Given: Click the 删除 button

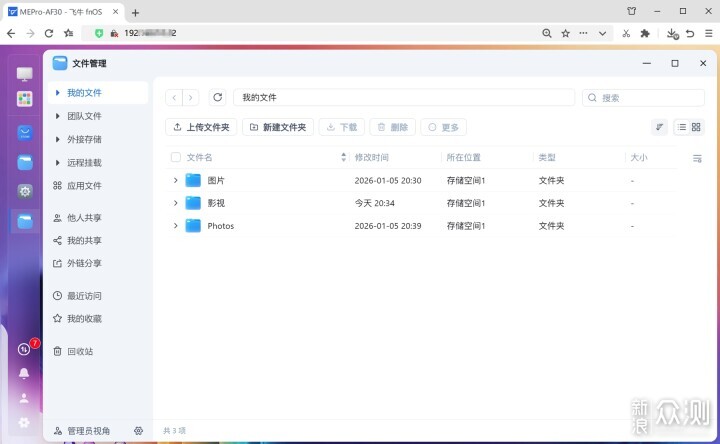Looking at the screenshot, I should 393,127.
